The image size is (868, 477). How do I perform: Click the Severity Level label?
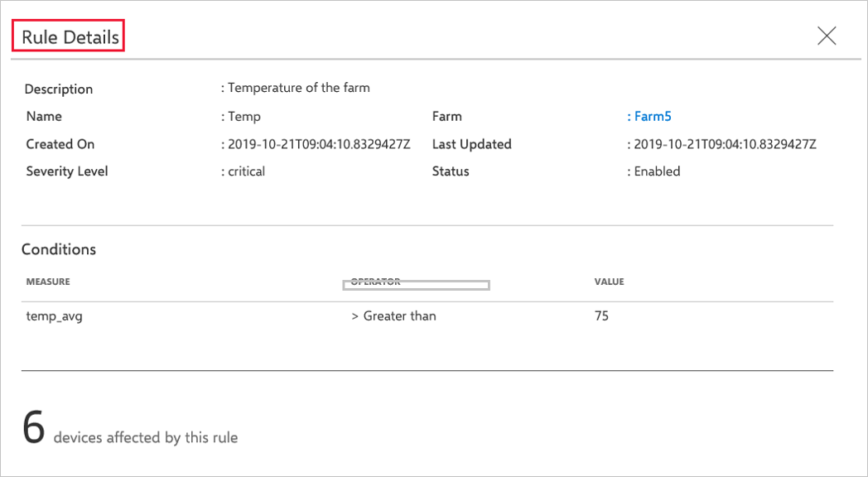click(x=67, y=171)
